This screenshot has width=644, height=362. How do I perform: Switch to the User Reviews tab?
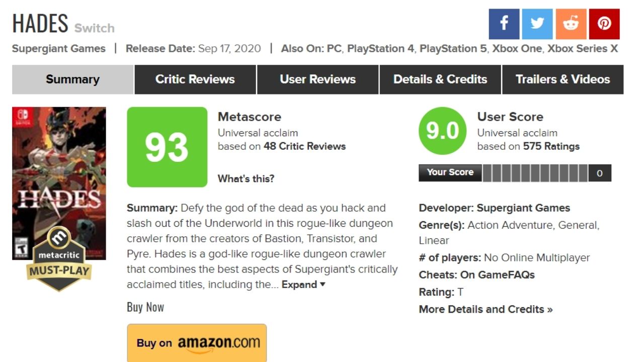[x=317, y=79]
